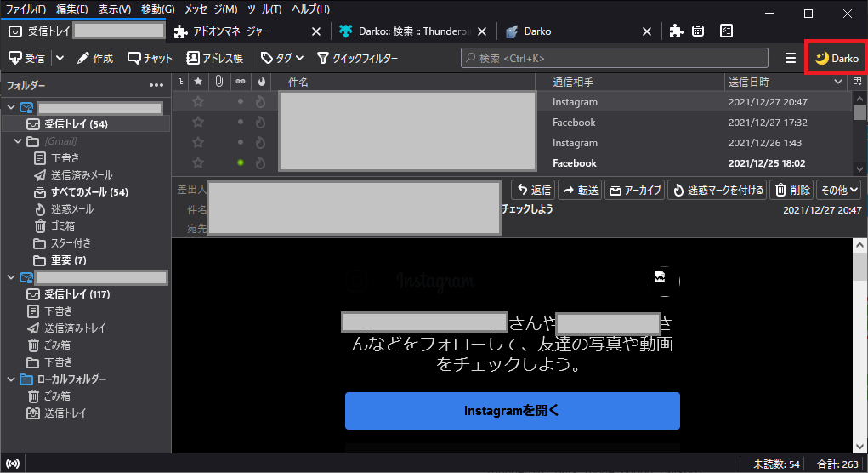Viewport: 868px width, 473px height.
Task: Select 迷惑メール spam folder
Action: pos(72,209)
